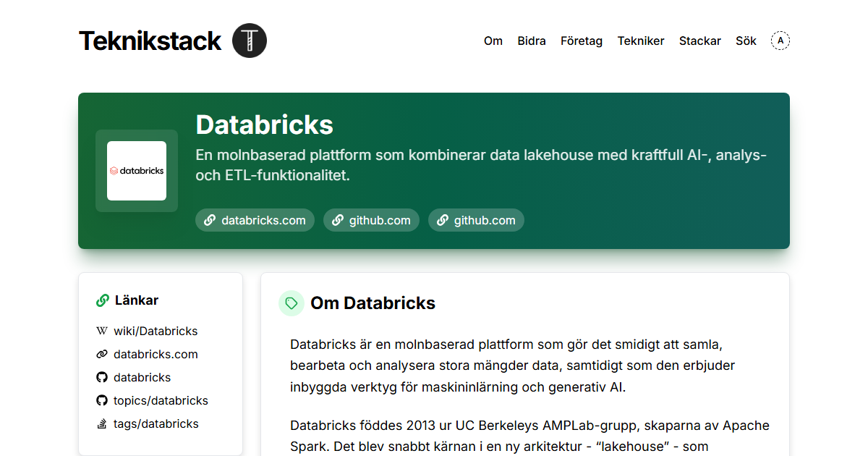The height and width of the screenshot is (456, 868).
Task: Open the second github.com pill link
Action: click(x=476, y=220)
